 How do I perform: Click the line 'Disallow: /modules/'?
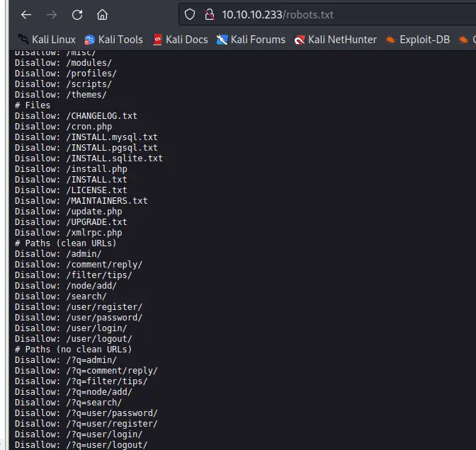point(64,63)
